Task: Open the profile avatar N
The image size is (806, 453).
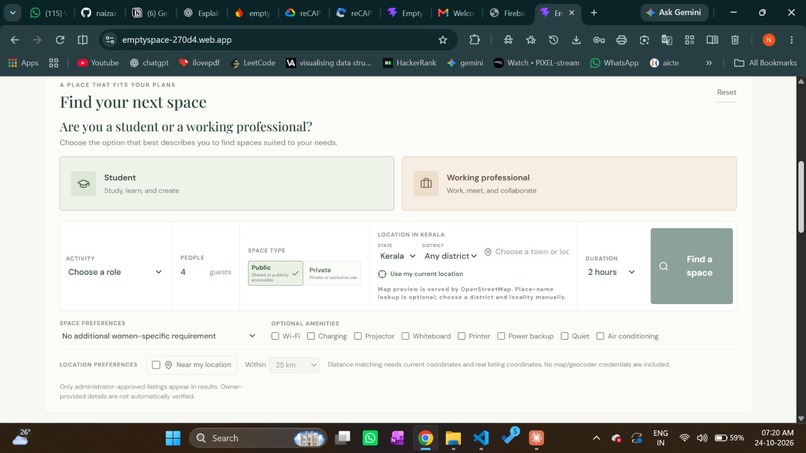Action: tap(768, 40)
